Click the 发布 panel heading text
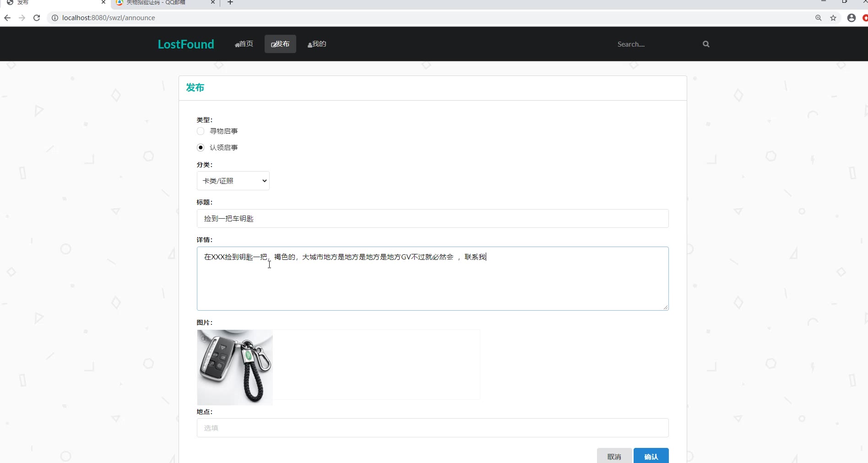 (x=195, y=88)
